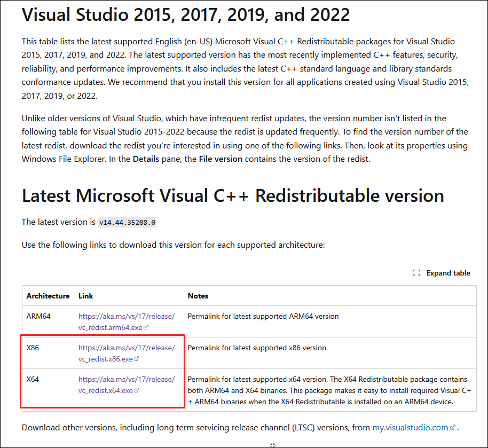Screen dimensions: 488x448
Task: Click 'Permalink for latest supported x86 version' note
Action: click(257, 348)
